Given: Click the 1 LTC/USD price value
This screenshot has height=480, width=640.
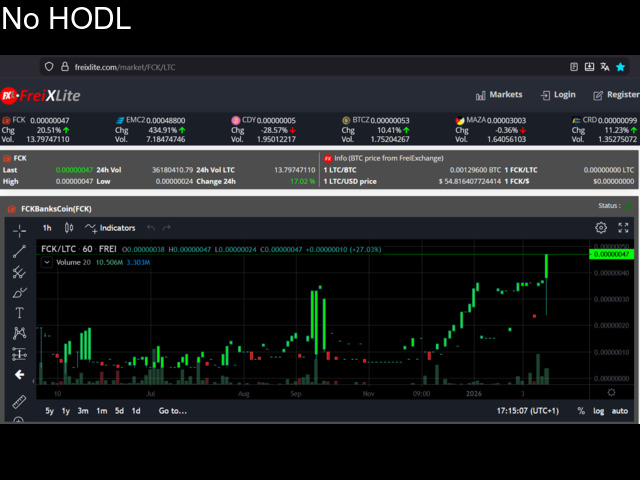Looking at the screenshot, I should click(x=469, y=181).
